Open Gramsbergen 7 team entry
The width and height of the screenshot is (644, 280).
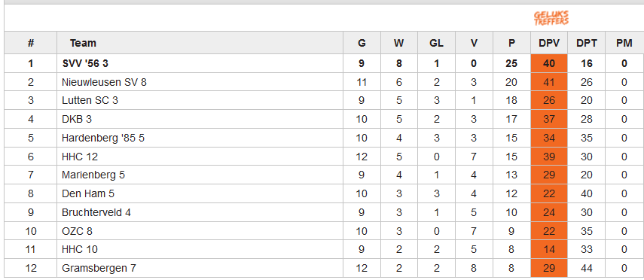click(99, 269)
